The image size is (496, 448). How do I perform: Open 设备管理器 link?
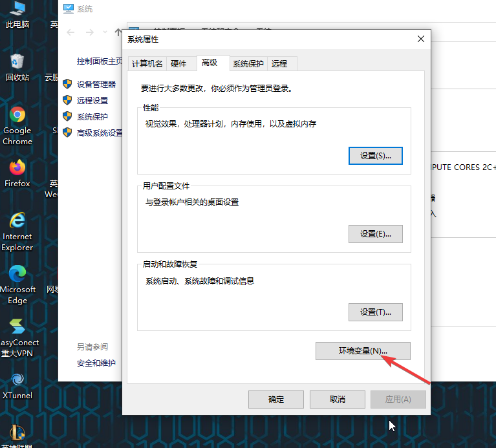click(x=96, y=84)
